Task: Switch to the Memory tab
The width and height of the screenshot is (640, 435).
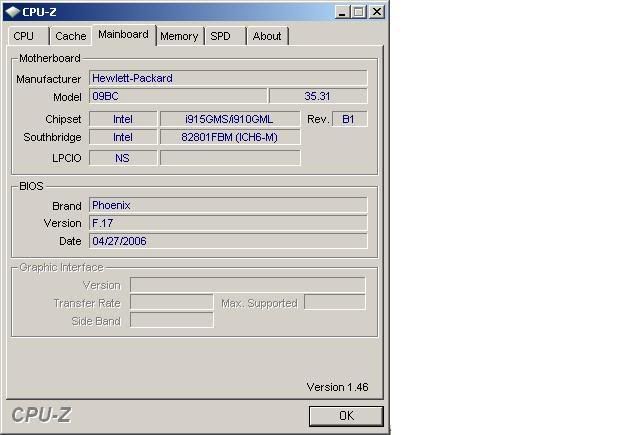Action: (179, 36)
